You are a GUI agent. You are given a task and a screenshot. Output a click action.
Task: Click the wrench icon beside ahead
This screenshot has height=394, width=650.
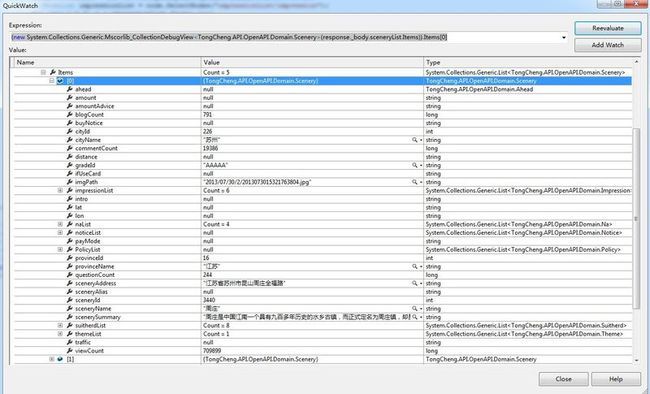69,89
